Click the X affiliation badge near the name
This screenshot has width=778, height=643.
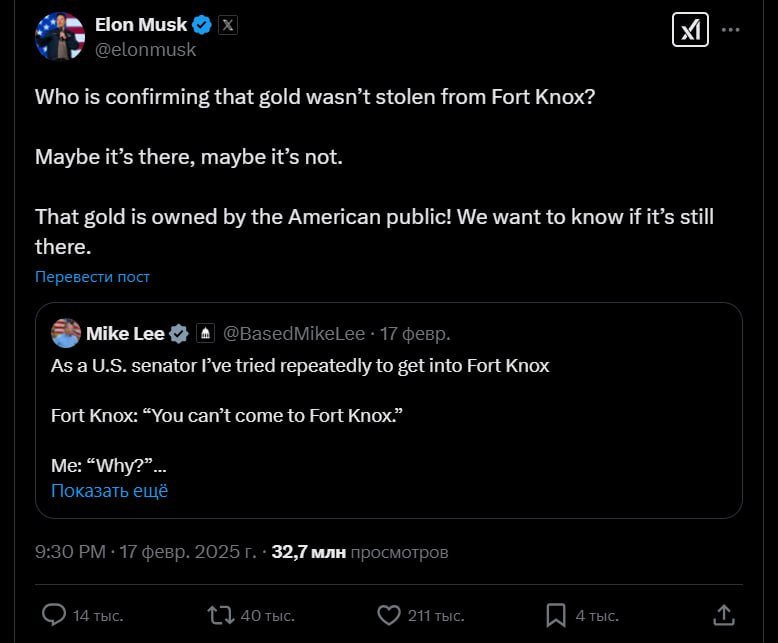click(x=228, y=25)
